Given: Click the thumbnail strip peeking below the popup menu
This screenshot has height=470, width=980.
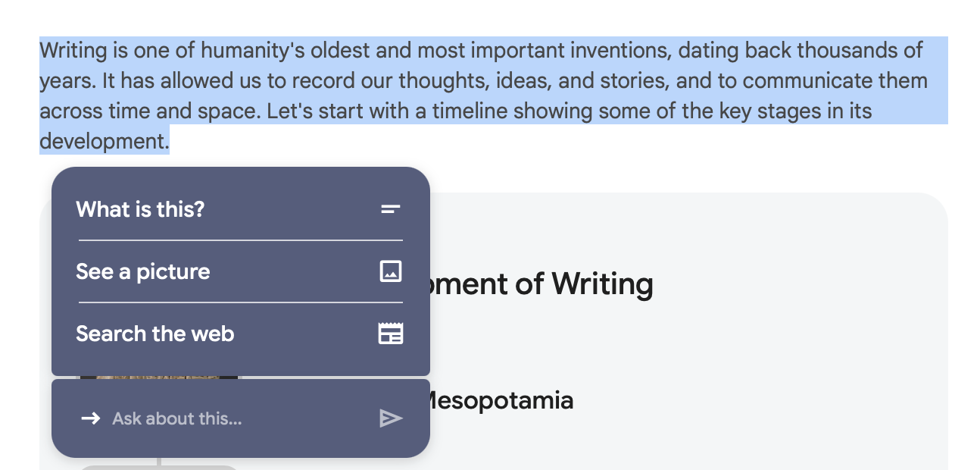Looking at the screenshot, I should click(x=159, y=377).
